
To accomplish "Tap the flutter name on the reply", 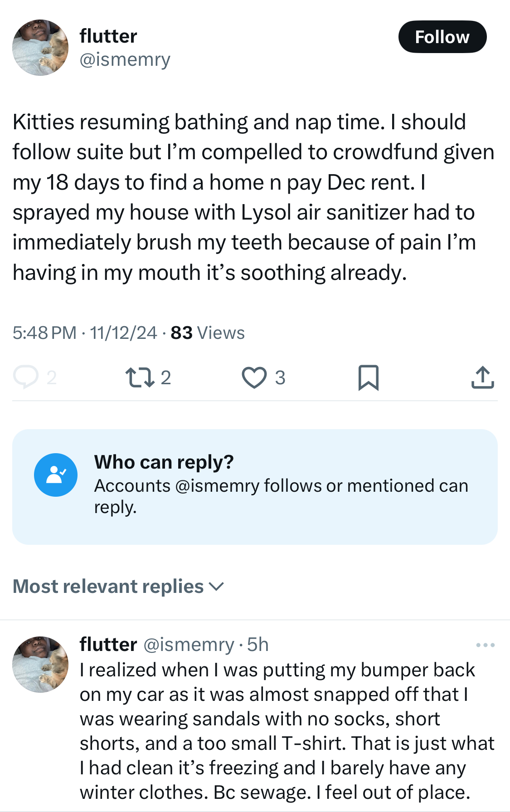I will pyautogui.click(x=108, y=645).
